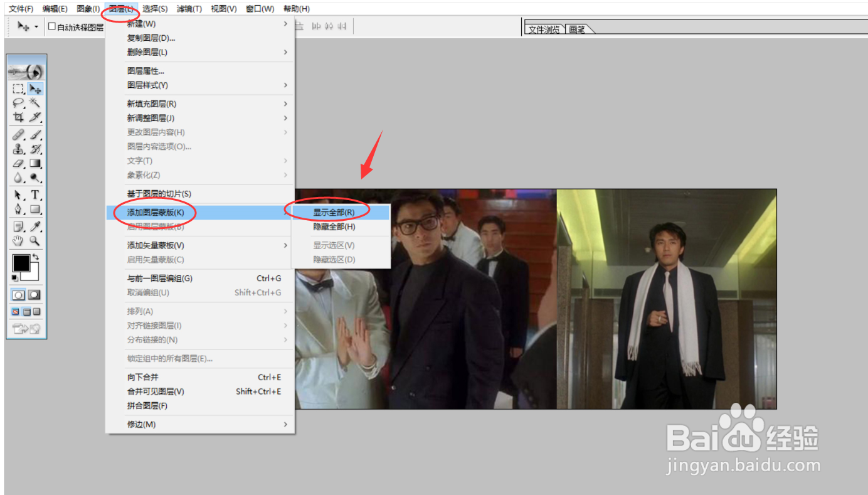Select the Lasso tool
Screen dimensions: 868x495
pos(18,103)
